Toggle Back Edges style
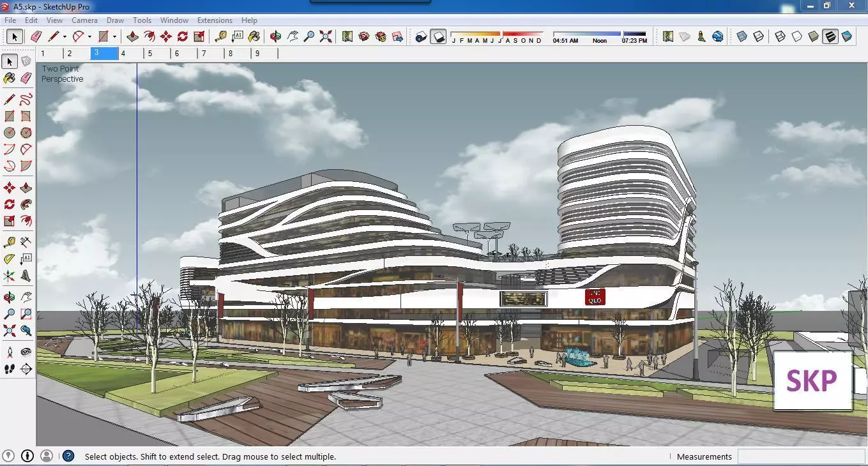Image resolution: width=868 pixels, height=466 pixels. [758, 36]
